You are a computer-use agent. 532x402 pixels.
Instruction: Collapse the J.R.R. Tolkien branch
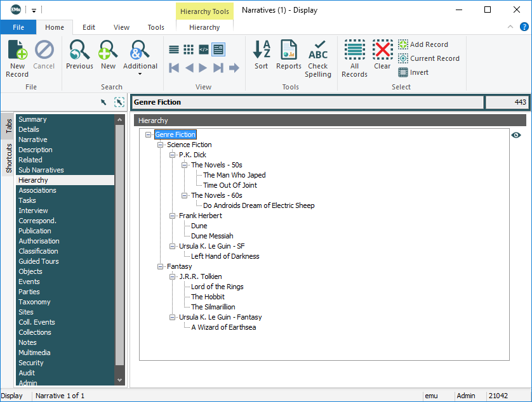pyautogui.click(x=173, y=277)
